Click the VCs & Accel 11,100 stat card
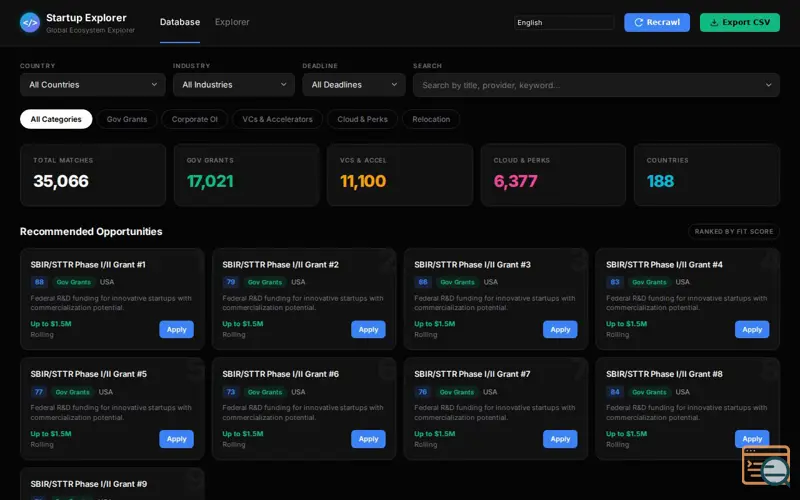This screenshot has height=500, width=800. [x=399, y=175]
